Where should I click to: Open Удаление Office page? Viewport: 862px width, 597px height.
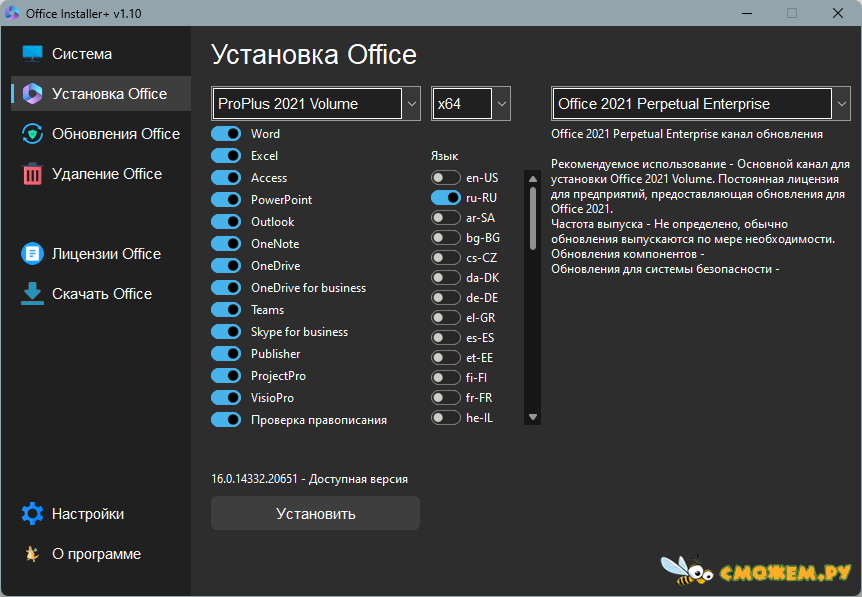pyautogui.click(x=101, y=174)
